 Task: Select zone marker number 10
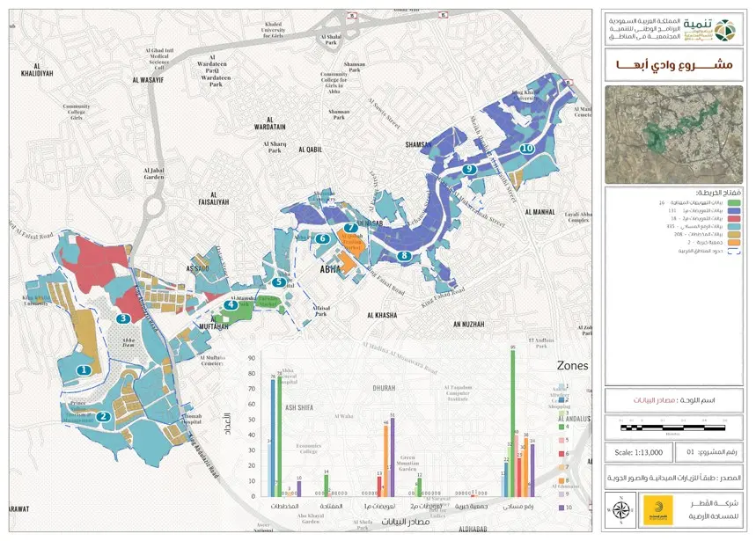tap(526, 149)
